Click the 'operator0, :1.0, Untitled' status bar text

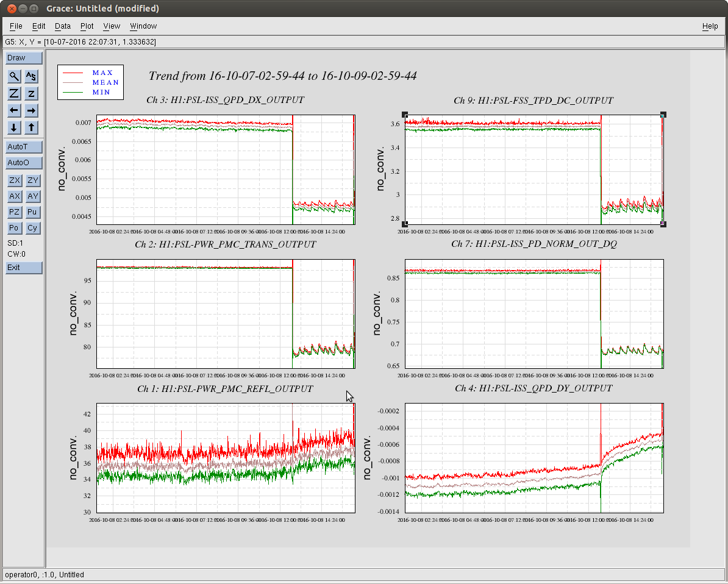pos(45,575)
